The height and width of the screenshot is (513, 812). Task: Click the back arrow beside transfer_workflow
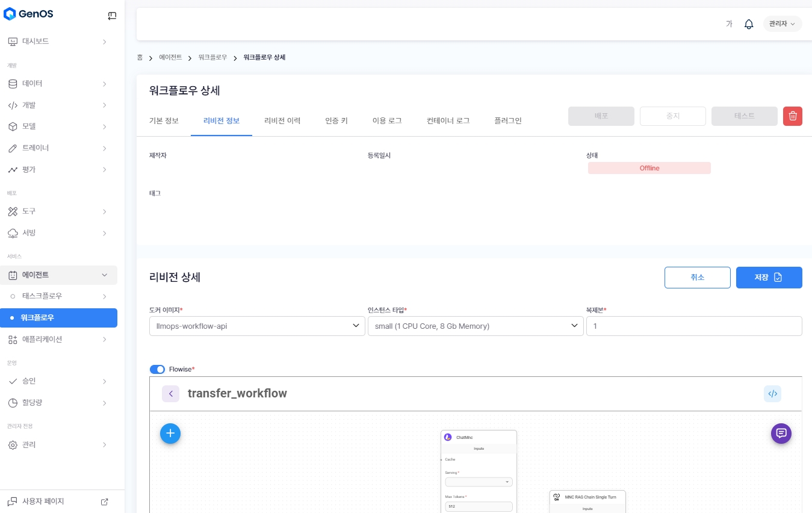(x=170, y=394)
